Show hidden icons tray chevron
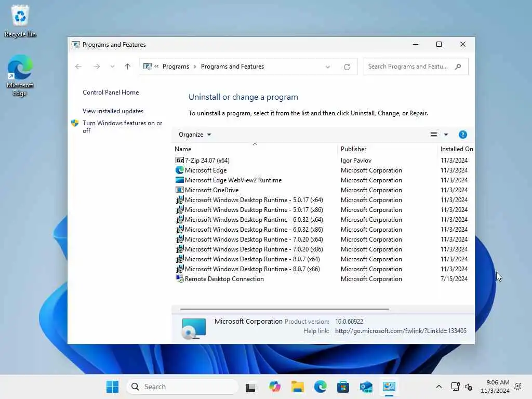Image resolution: width=532 pixels, height=399 pixels. tap(438, 387)
